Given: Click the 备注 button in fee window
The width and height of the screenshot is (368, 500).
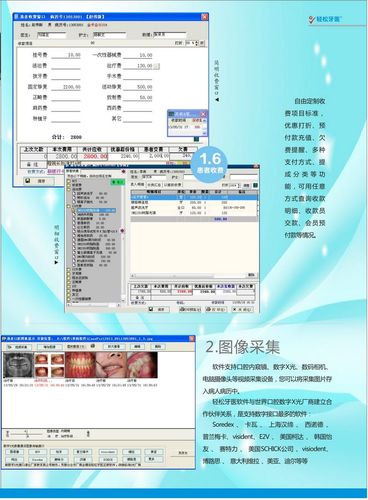Looking at the screenshot, I should tap(33, 164).
